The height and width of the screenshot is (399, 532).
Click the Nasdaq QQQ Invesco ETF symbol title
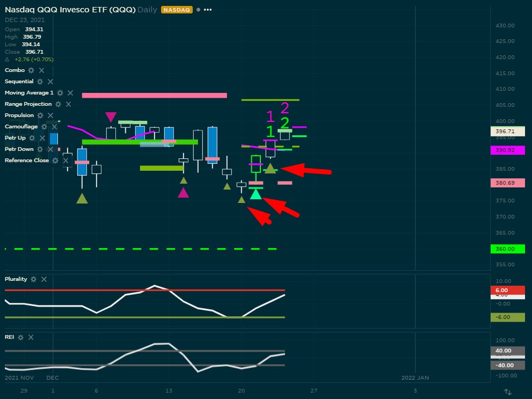70,10
